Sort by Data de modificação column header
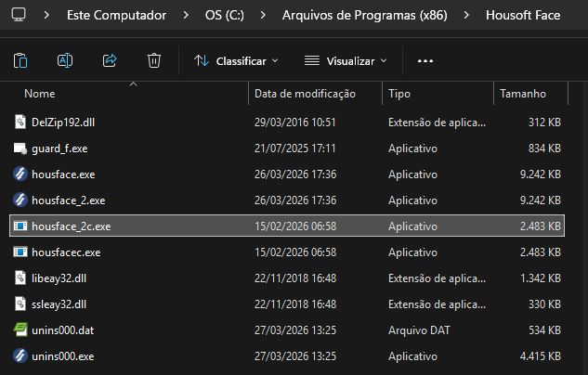This screenshot has height=375, width=588. (x=305, y=94)
